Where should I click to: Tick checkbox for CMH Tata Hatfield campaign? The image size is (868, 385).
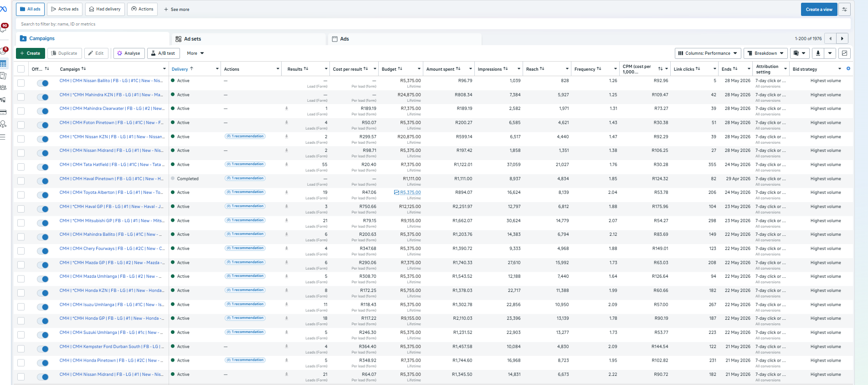(21, 167)
